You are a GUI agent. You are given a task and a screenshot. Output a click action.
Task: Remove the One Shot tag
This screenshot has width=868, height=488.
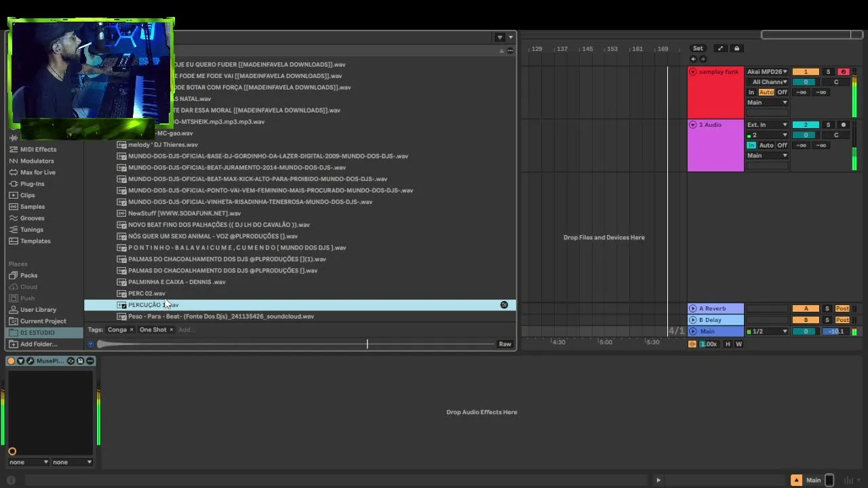(x=171, y=330)
